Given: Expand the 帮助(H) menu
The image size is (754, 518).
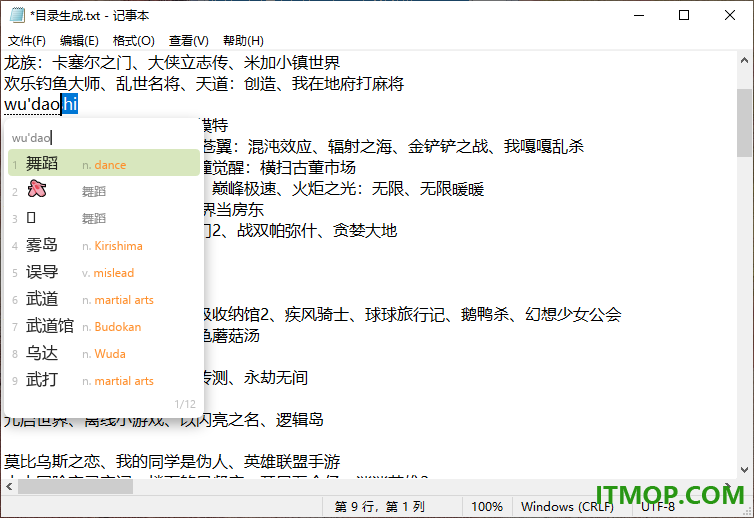Looking at the screenshot, I should tap(243, 40).
